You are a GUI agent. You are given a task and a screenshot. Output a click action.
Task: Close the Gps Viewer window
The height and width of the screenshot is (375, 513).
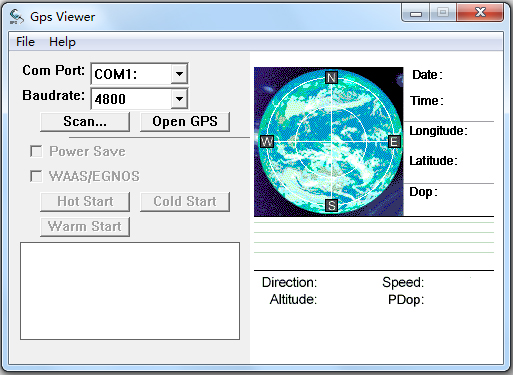(x=480, y=13)
